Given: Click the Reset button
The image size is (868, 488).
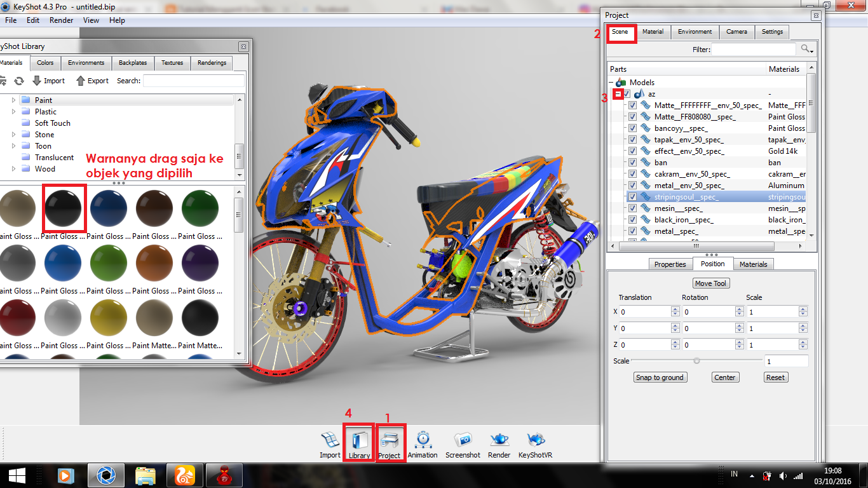Looking at the screenshot, I should [x=775, y=377].
